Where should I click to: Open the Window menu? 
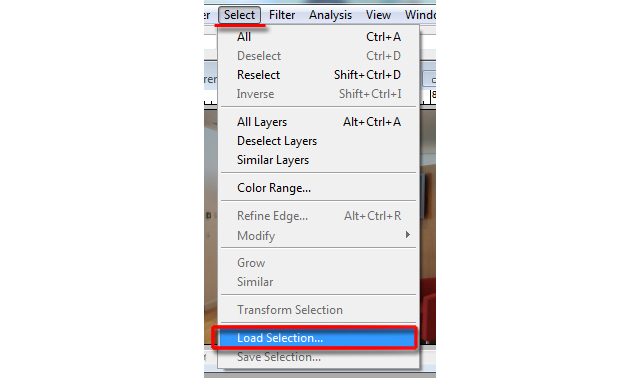click(420, 15)
